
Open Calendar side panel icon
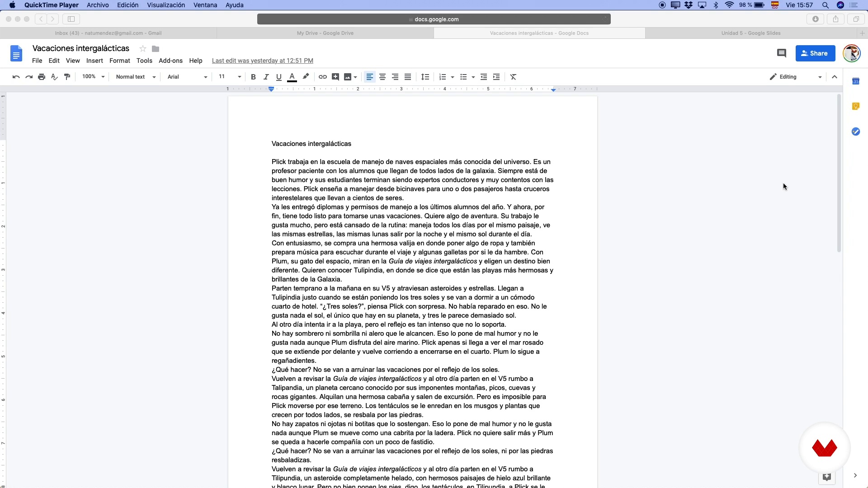coord(856,81)
